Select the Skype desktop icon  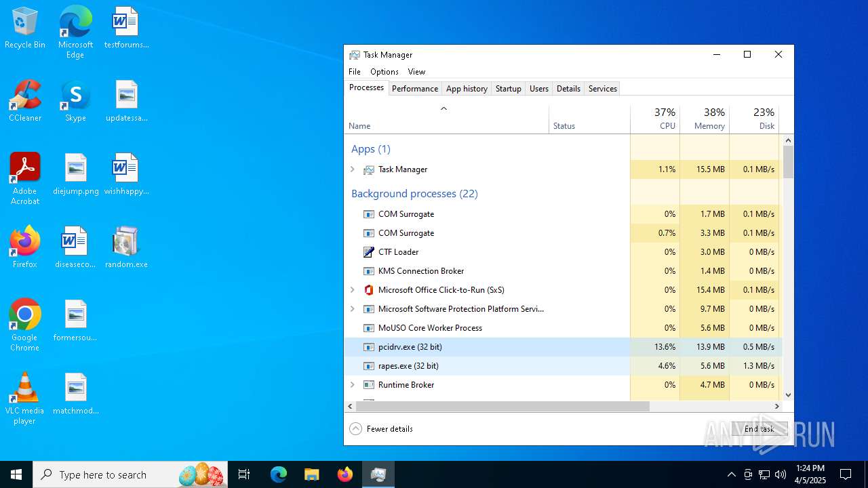coord(75,100)
